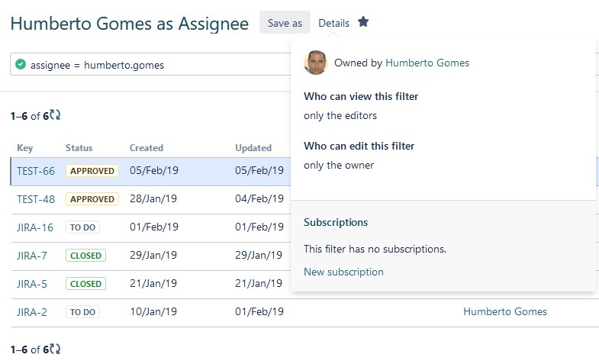Click New subscription link
This screenshot has width=599, height=364.
click(x=343, y=272)
